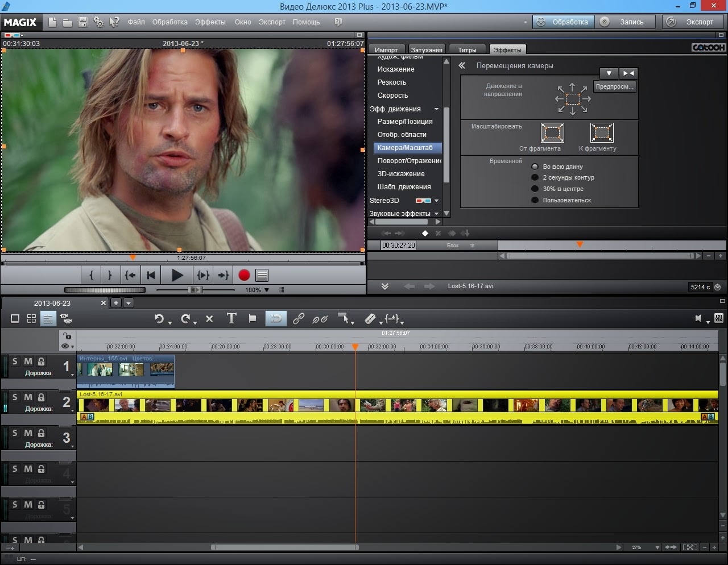Delete the selected object with the X icon
This screenshot has width=728, height=565.
pyautogui.click(x=209, y=319)
